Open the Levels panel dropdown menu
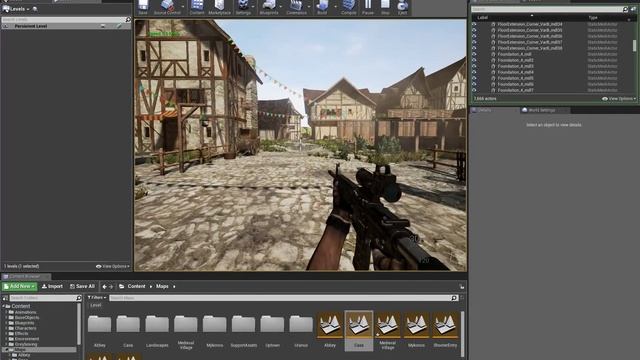 (17, 9)
